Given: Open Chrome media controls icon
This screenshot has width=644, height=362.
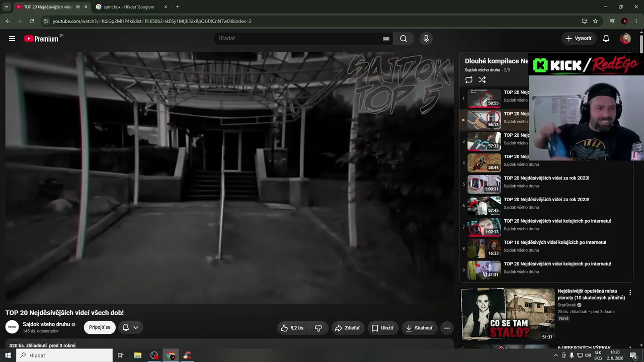Looking at the screenshot, I should tap(612, 21).
